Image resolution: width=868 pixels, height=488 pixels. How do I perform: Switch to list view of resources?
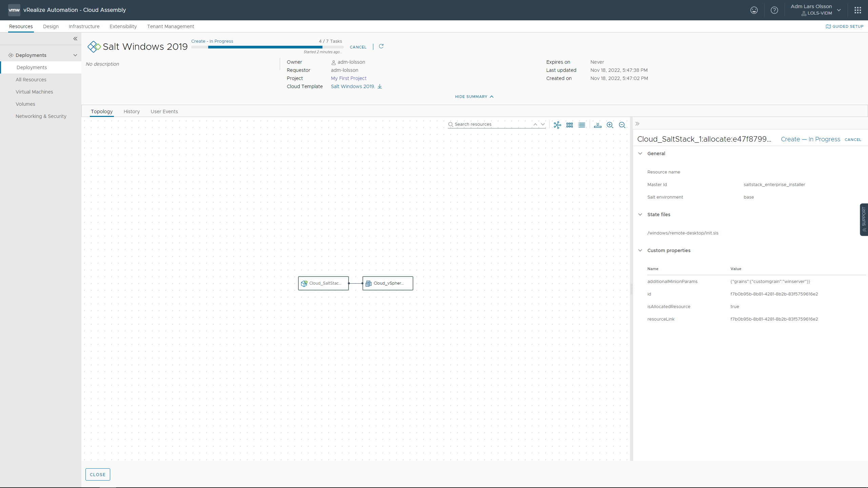tap(582, 125)
